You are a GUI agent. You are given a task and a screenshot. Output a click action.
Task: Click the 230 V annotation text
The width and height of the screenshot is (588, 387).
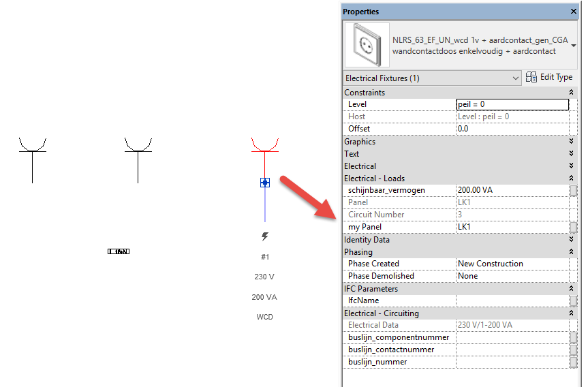(x=264, y=277)
